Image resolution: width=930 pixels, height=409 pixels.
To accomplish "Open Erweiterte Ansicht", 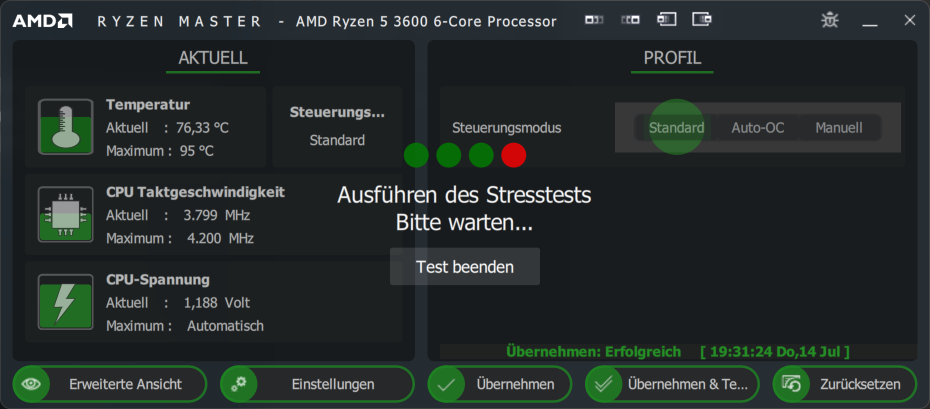I will tap(110, 384).
